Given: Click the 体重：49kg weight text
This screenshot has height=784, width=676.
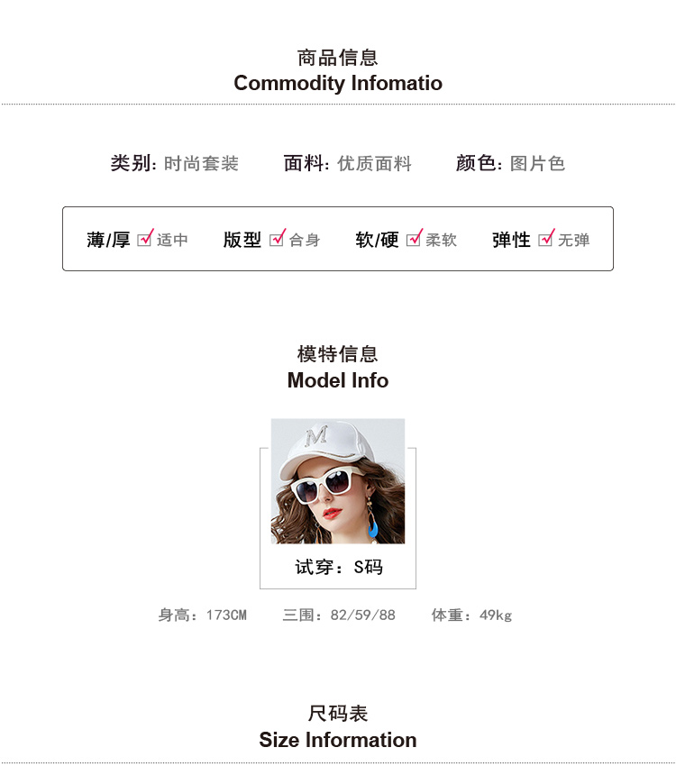Looking at the screenshot, I should [471, 615].
